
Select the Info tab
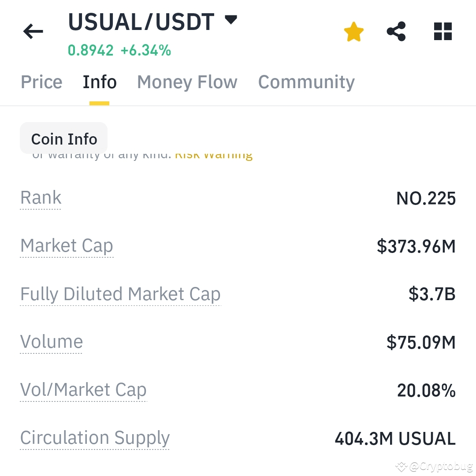click(100, 82)
